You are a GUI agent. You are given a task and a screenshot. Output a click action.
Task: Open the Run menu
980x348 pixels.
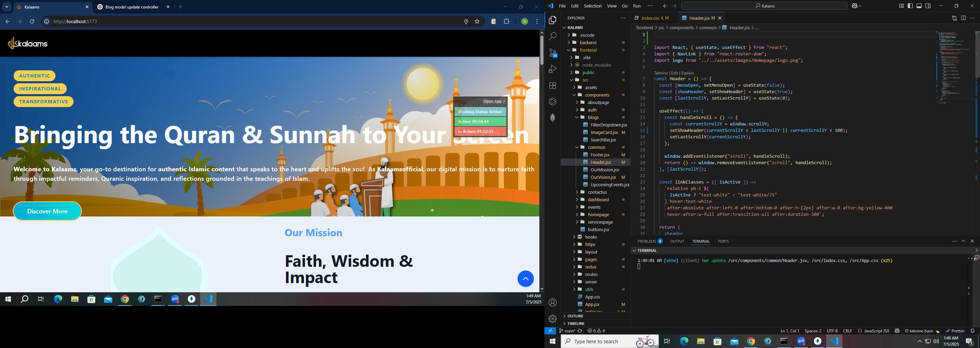click(x=636, y=6)
